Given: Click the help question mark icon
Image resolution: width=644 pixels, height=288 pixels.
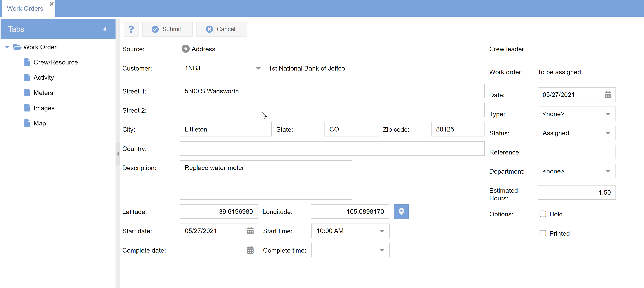Looking at the screenshot, I should [x=131, y=29].
